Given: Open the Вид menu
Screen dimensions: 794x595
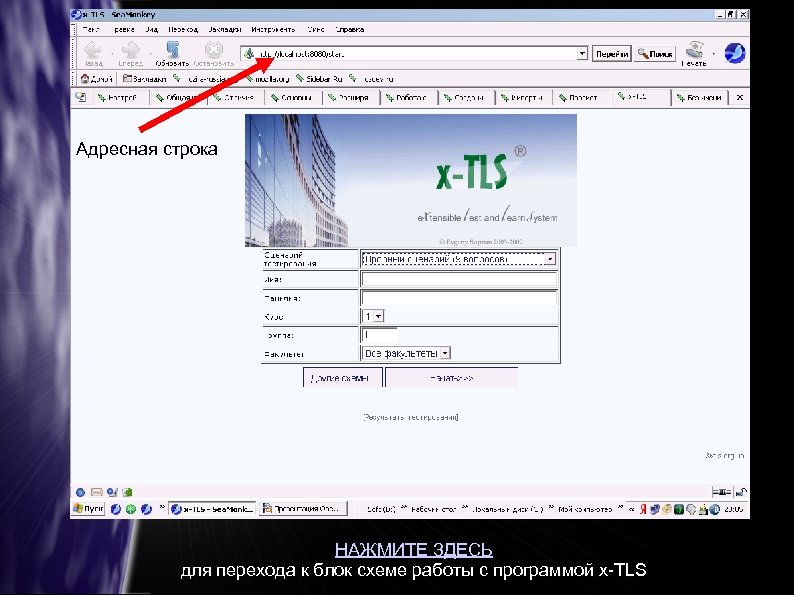Looking at the screenshot, I should (151, 29).
